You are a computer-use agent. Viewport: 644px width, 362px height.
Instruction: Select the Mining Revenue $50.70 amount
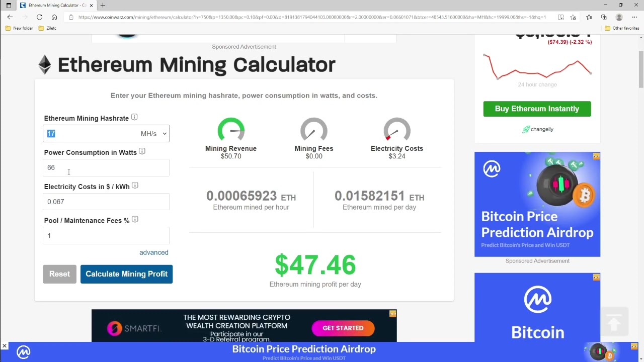[x=231, y=156]
